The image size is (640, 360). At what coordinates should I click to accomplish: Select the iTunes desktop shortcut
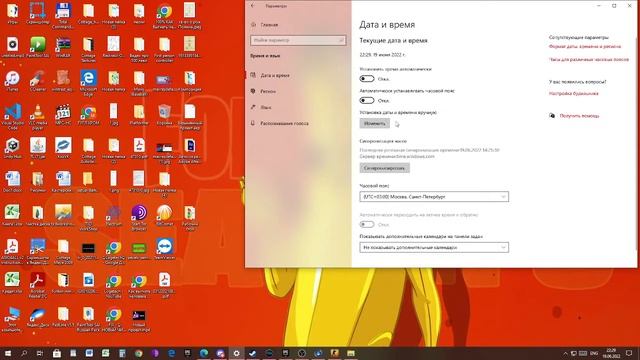(x=13, y=81)
